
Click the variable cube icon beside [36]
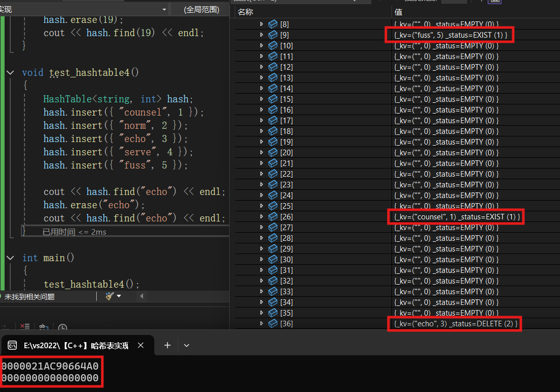pyautogui.click(x=273, y=323)
